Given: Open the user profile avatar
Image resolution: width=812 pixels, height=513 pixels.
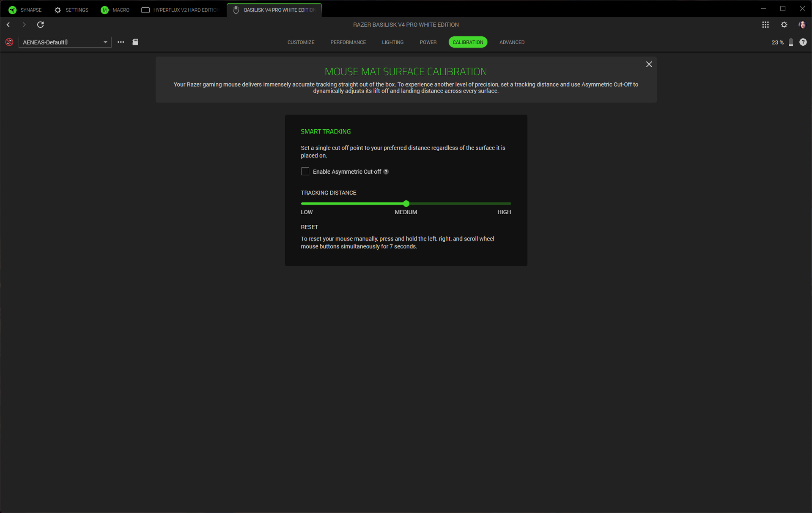Looking at the screenshot, I should (802, 25).
